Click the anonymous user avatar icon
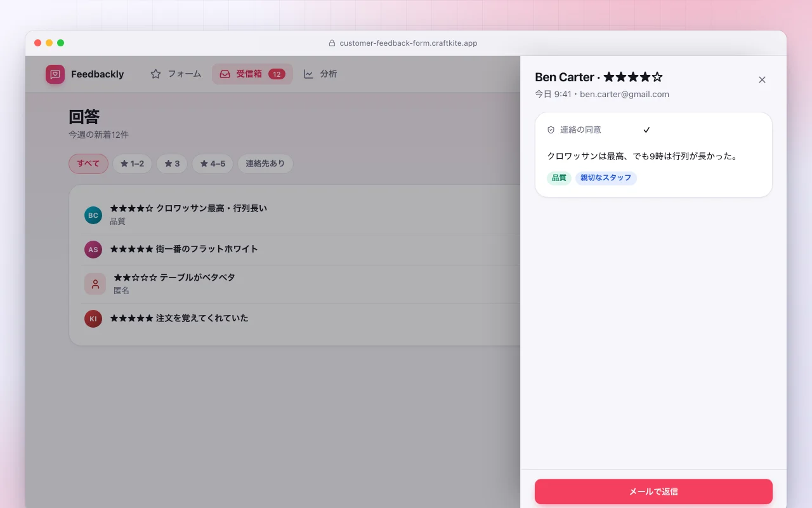This screenshot has width=812, height=508. (95, 284)
